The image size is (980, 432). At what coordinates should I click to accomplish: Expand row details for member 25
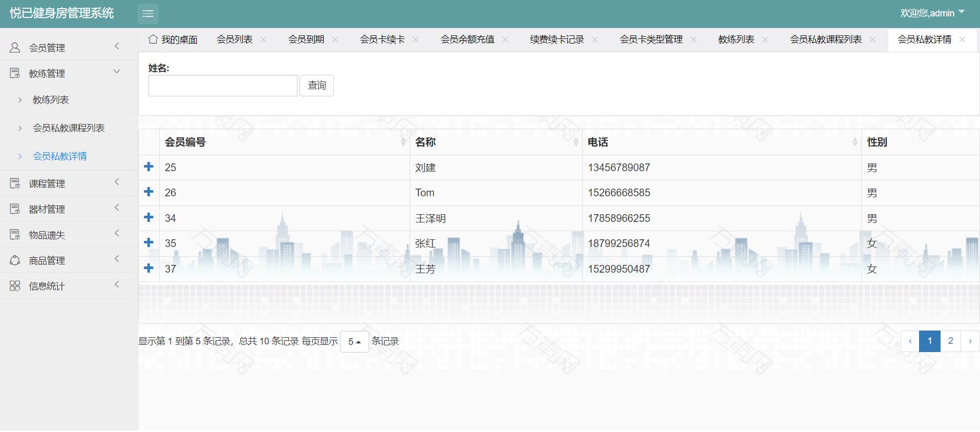[148, 167]
